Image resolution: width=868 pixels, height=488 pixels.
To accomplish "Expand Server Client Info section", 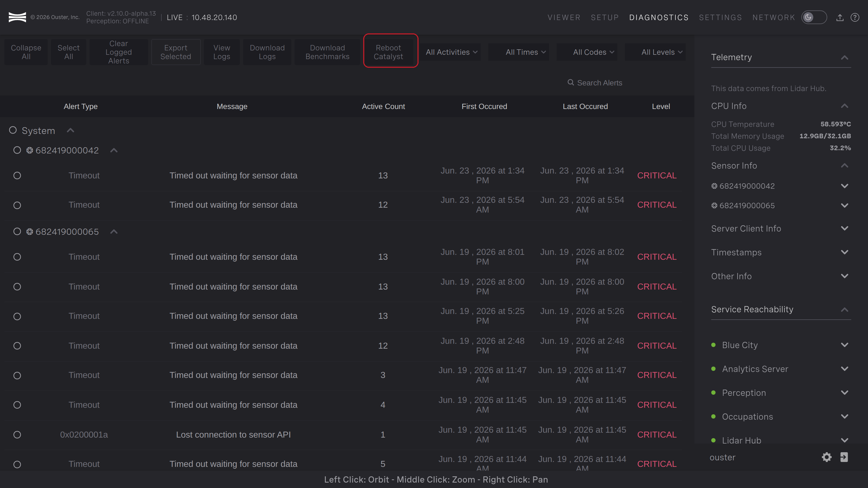I will pos(844,228).
